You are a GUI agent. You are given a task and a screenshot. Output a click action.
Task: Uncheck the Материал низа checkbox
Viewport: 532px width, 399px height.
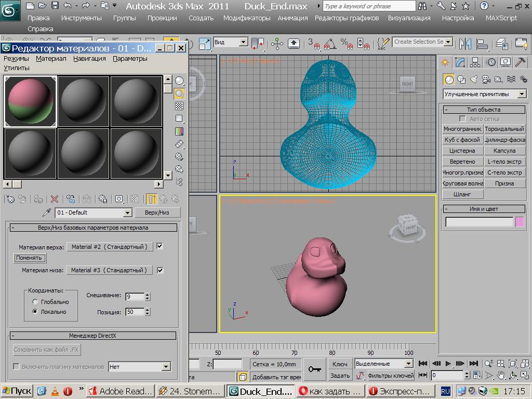click(160, 270)
